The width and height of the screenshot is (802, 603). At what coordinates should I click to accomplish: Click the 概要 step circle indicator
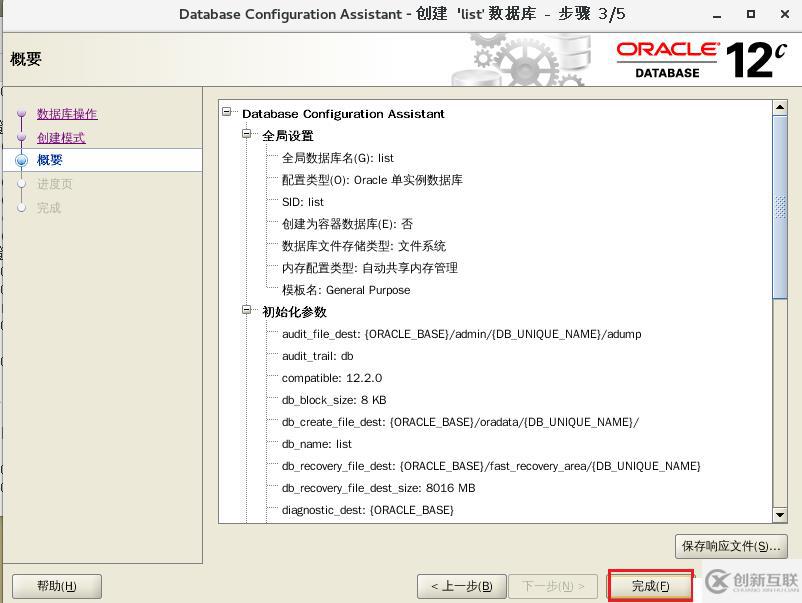click(x=21, y=160)
